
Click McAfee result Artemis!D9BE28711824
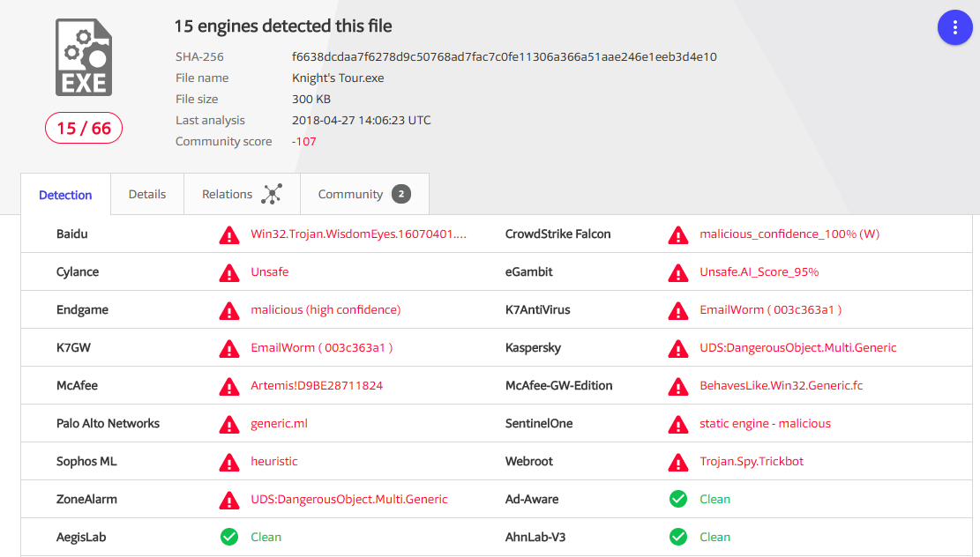click(317, 386)
